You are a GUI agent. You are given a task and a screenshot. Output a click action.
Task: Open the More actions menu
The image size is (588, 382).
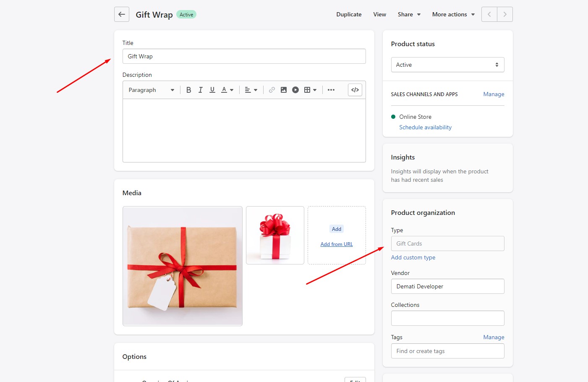pos(453,14)
